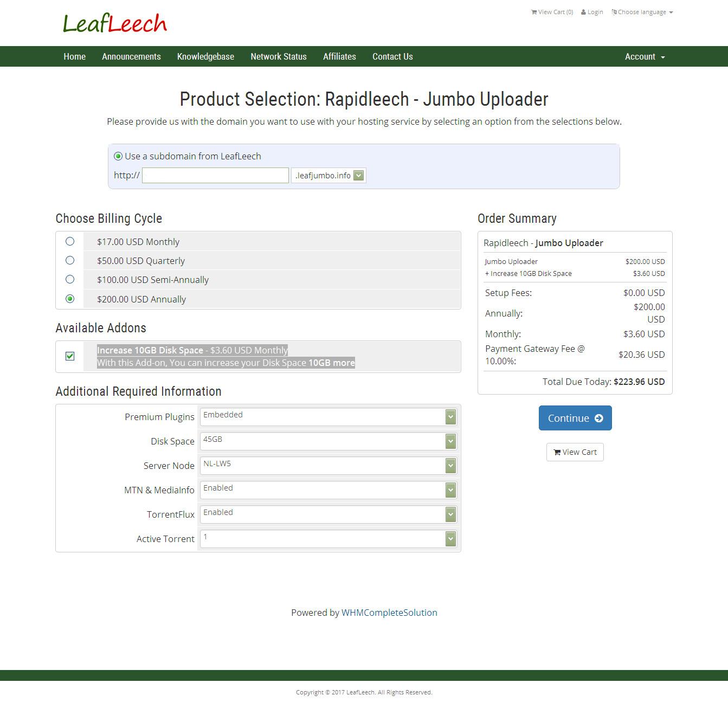Click the View Cart button below Continue
This screenshot has height=702, width=728.
point(575,452)
